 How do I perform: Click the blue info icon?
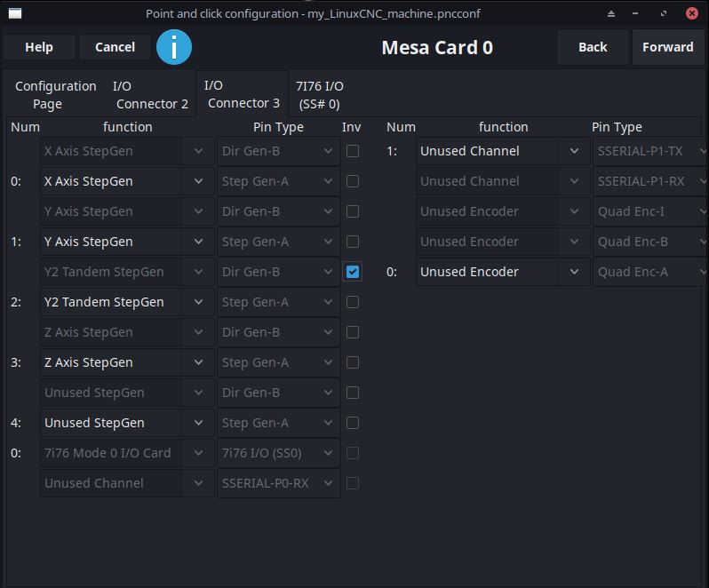coord(174,47)
